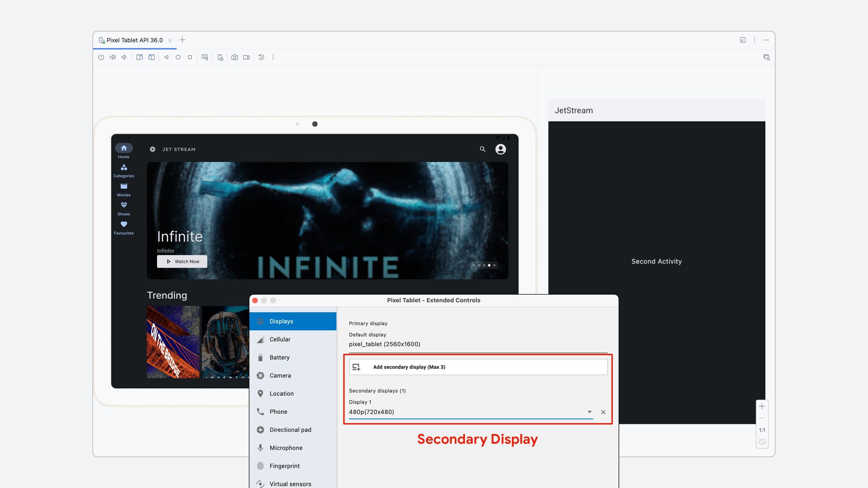Click the snapshot restore icon
This screenshot has width=868, height=488.
pos(261,57)
